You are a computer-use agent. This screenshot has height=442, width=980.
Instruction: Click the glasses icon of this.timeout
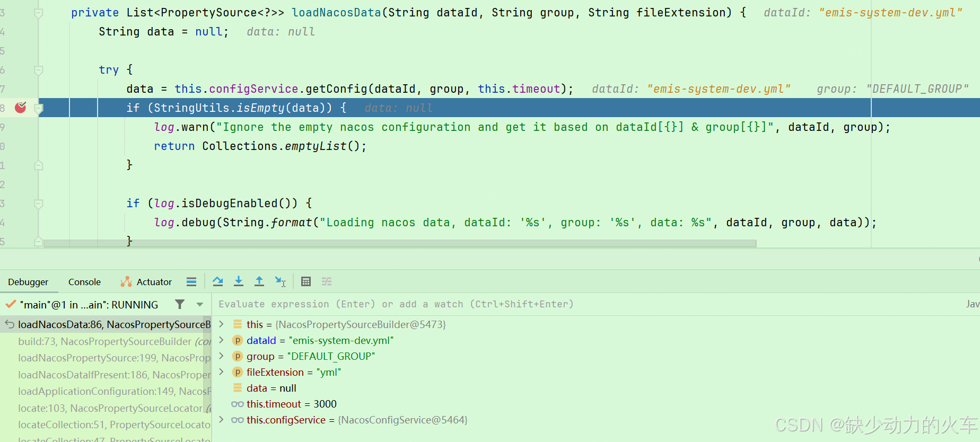[238, 404]
